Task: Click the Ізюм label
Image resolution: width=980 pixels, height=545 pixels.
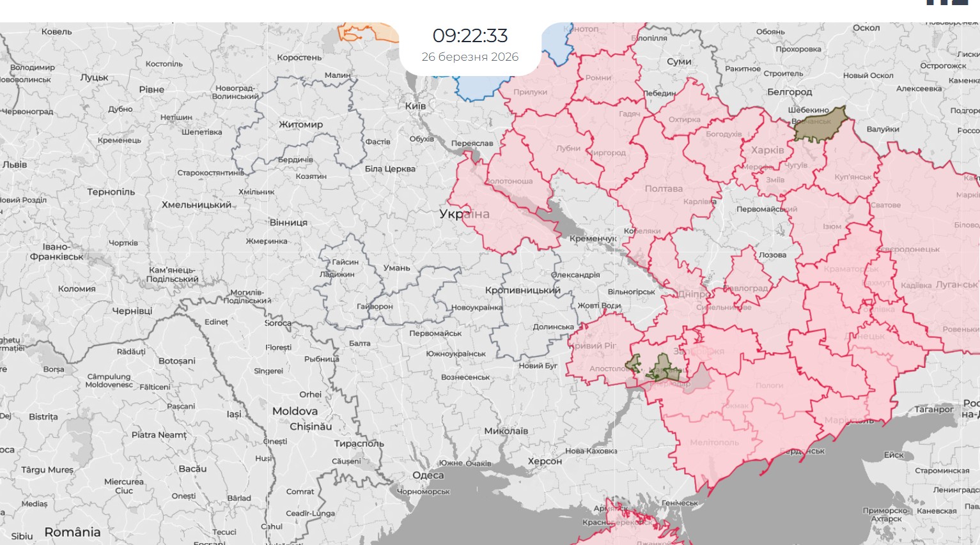Action: (832, 227)
